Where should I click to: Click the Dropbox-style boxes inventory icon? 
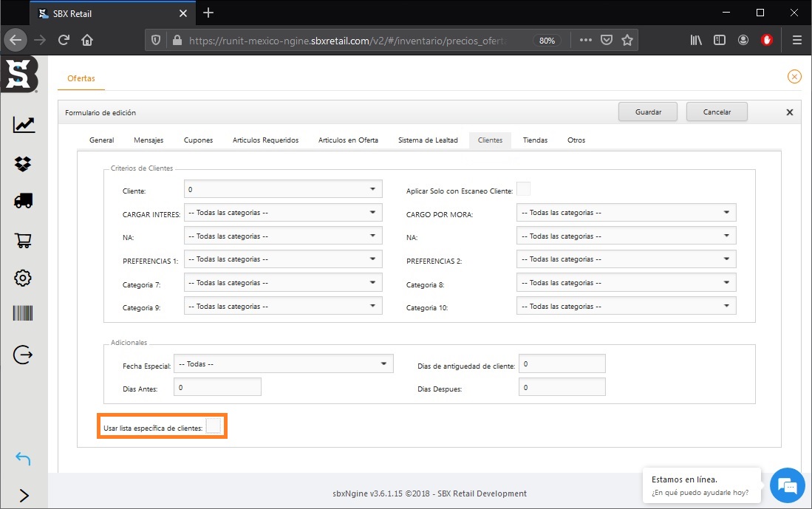click(24, 163)
